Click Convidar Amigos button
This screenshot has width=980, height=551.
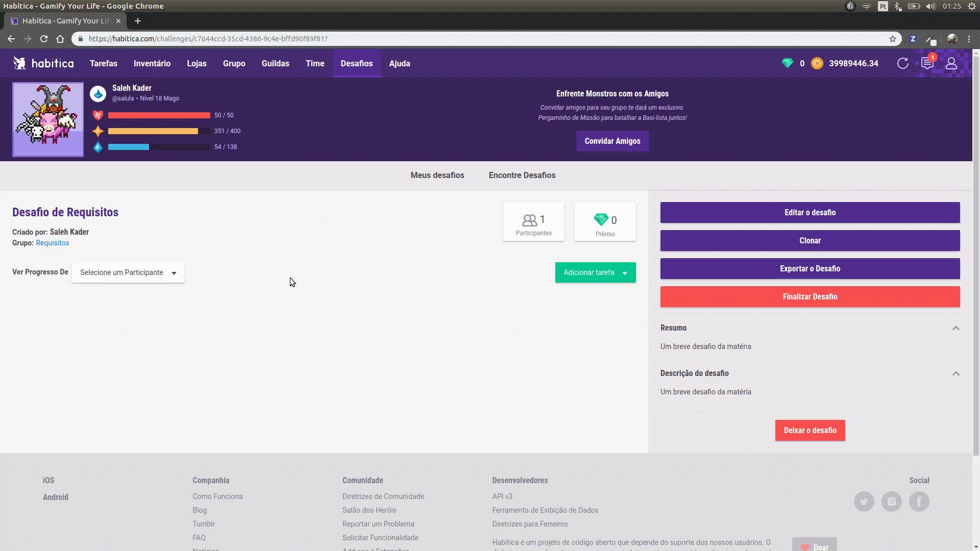[612, 141]
